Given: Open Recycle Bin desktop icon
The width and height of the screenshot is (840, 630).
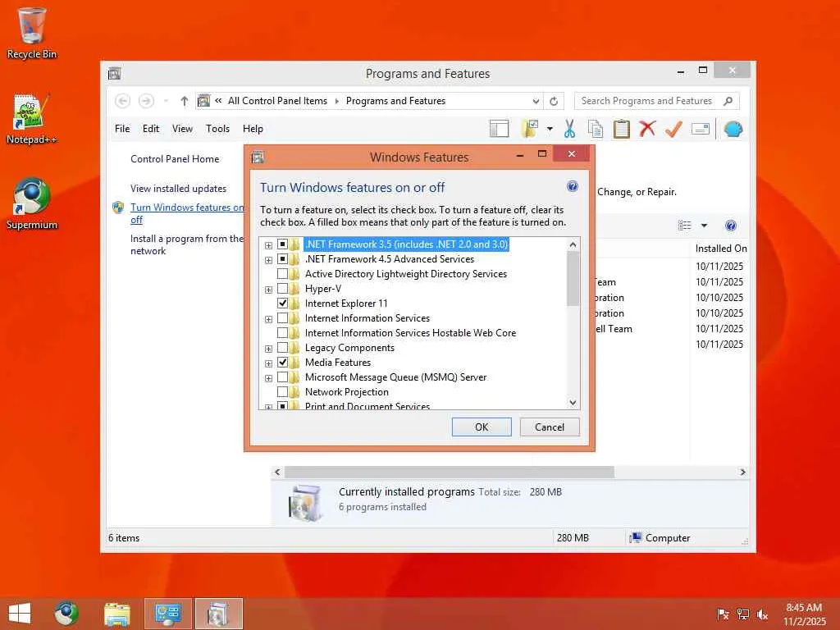Looking at the screenshot, I should (32, 33).
